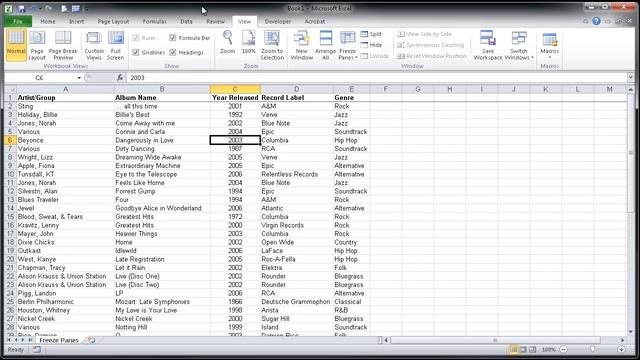Switch to the Review tab
Image resolution: width=640 pixels, height=360 pixels.
(215, 21)
